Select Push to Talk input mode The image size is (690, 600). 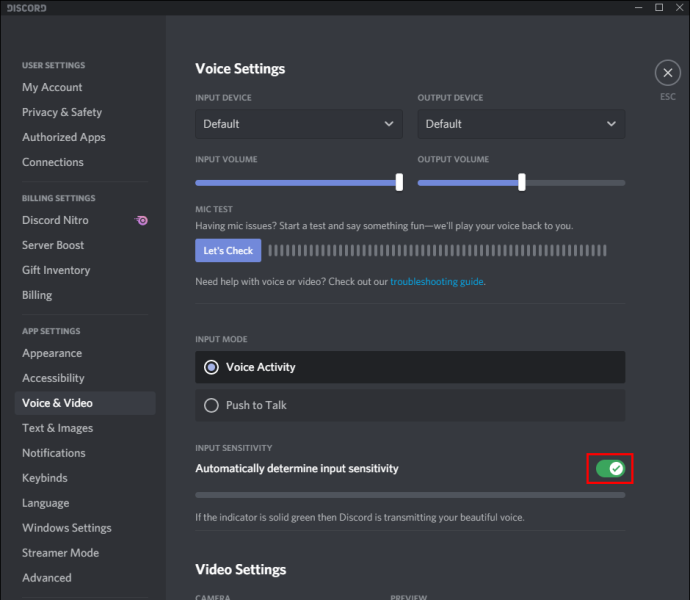410,405
